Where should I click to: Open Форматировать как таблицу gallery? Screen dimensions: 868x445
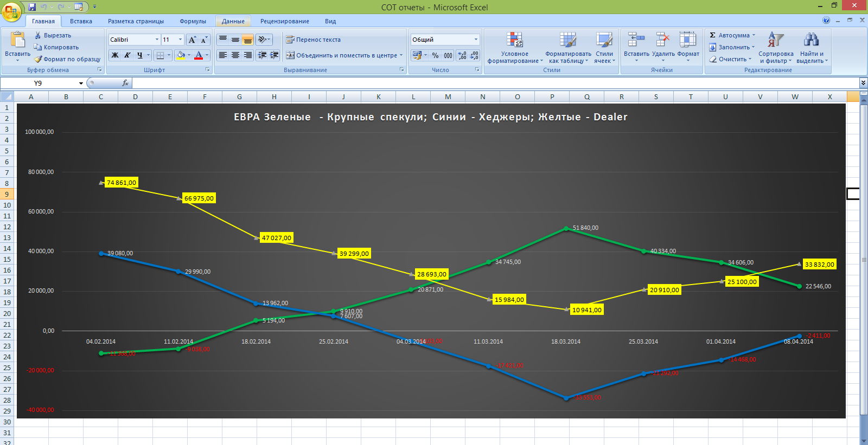(x=568, y=48)
